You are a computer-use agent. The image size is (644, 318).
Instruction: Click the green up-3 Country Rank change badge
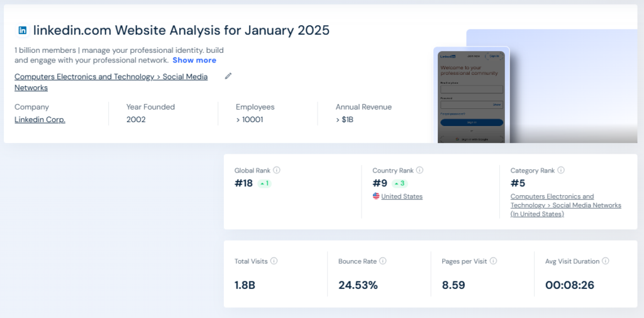click(x=399, y=183)
